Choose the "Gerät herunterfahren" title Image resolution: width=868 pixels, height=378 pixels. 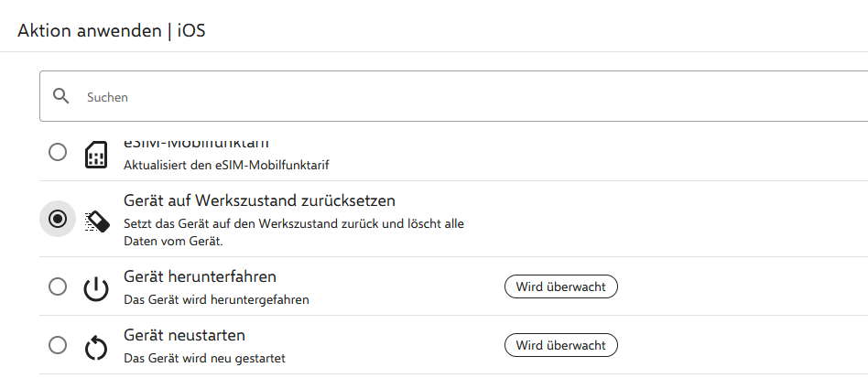coord(200,275)
